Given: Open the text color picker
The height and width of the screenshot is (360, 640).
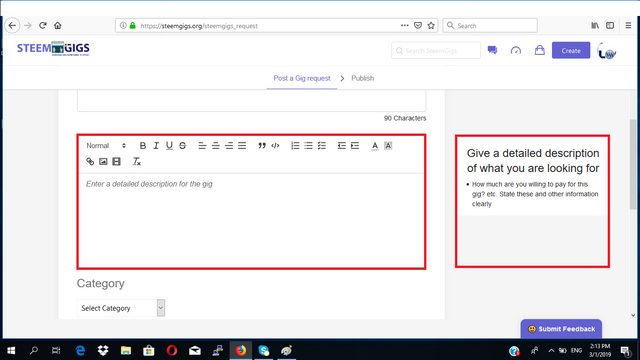Looking at the screenshot, I should [375, 145].
